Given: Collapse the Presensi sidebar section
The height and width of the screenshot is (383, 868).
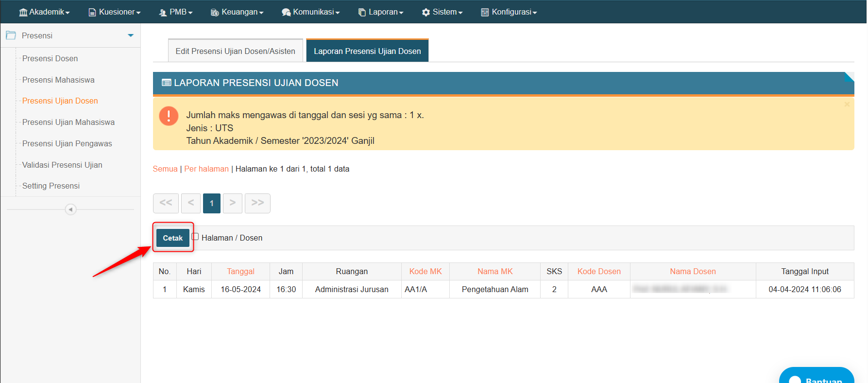Looking at the screenshot, I should click(130, 35).
